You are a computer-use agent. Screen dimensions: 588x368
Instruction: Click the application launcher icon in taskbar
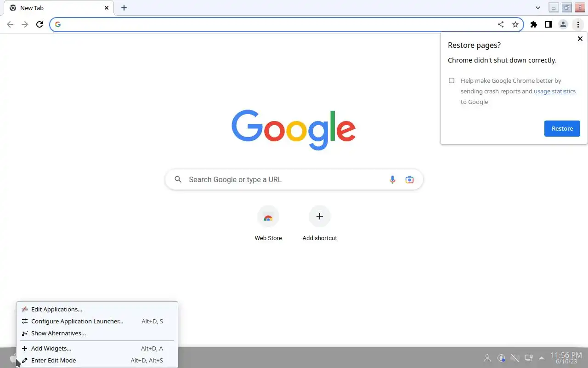[x=12, y=358]
